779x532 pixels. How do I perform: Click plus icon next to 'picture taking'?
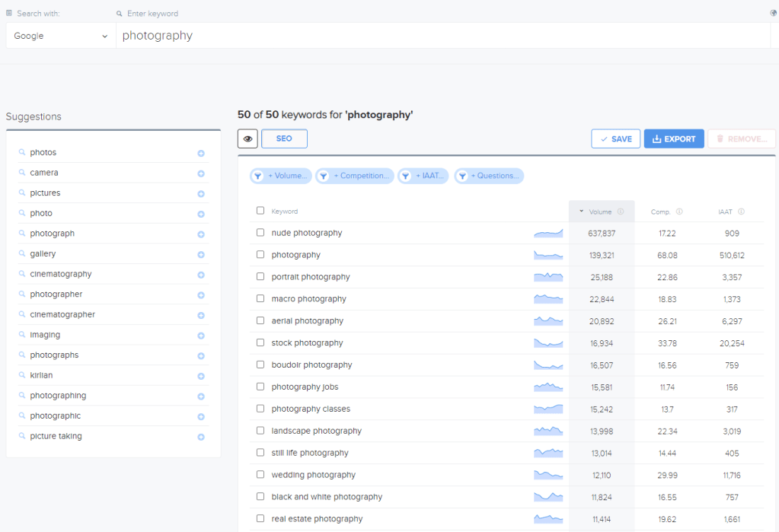tap(201, 437)
